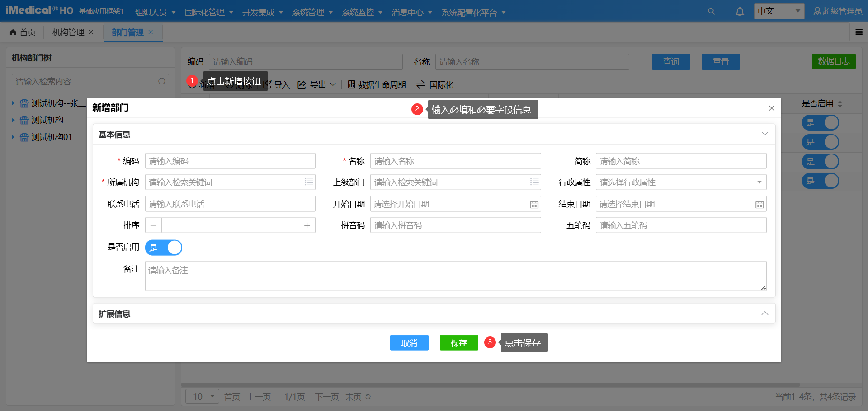868x411 pixels.
Task: Open the 行政属性 dropdown
Action: pos(681,182)
